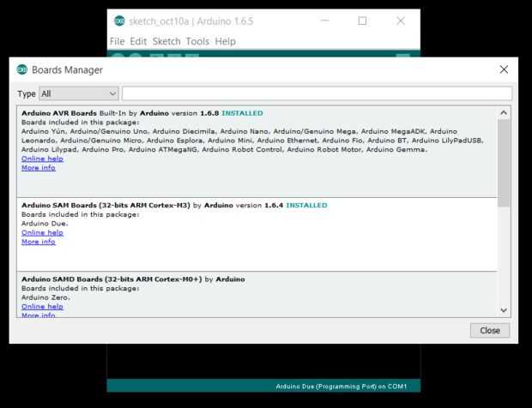Click the 'Arduino Due.' board text

click(x=45, y=224)
